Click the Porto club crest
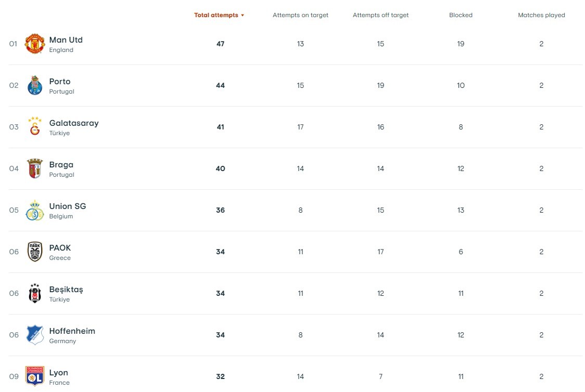Image resolution: width=585 pixels, height=392 pixels. coord(35,85)
